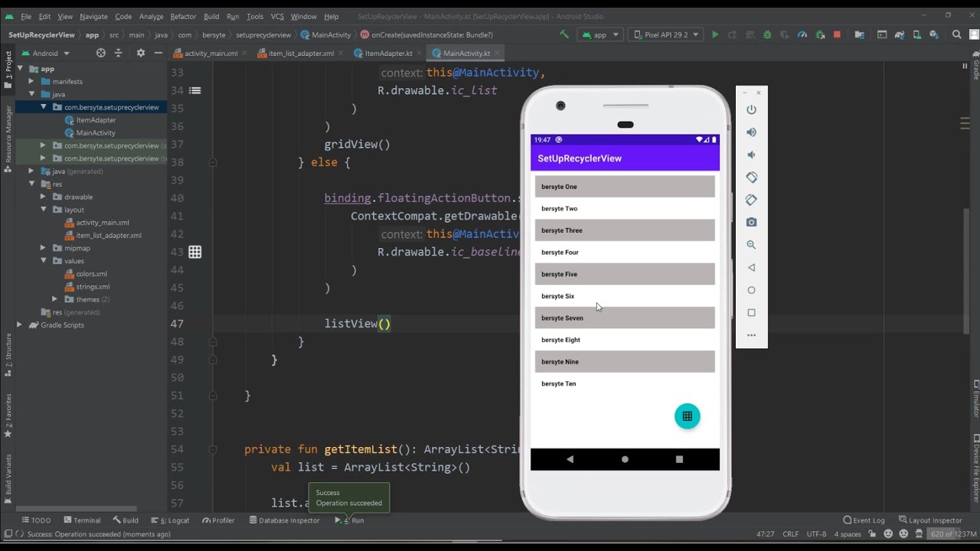Image resolution: width=980 pixels, height=551 pixels.
Task: Hide the Project panel with minus icon
Action: click(x=158, y=53)
